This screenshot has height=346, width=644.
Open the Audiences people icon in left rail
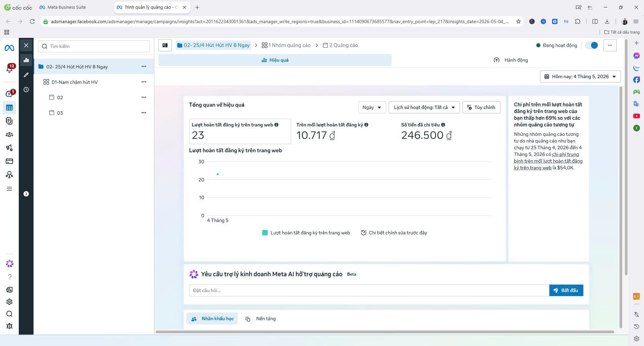(9, 134)
